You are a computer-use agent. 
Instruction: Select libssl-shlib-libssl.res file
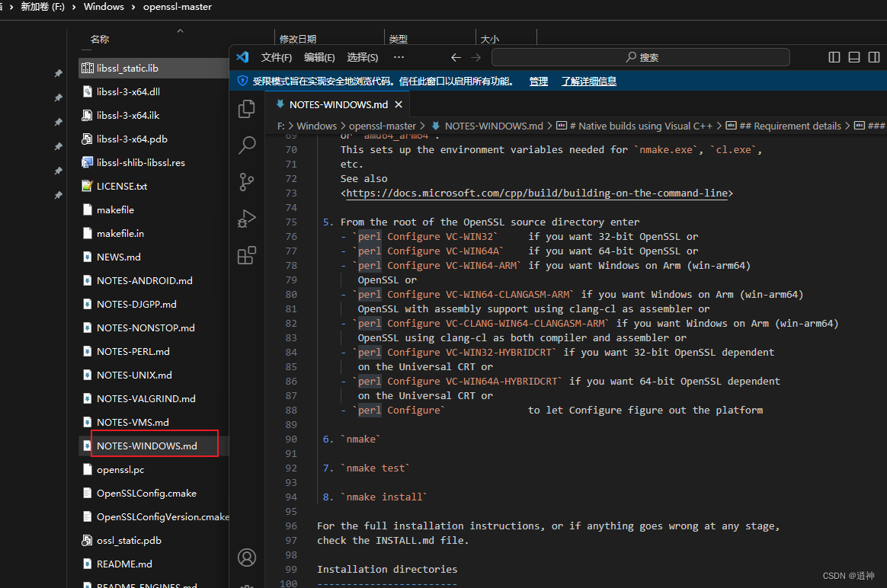[140, 163]
